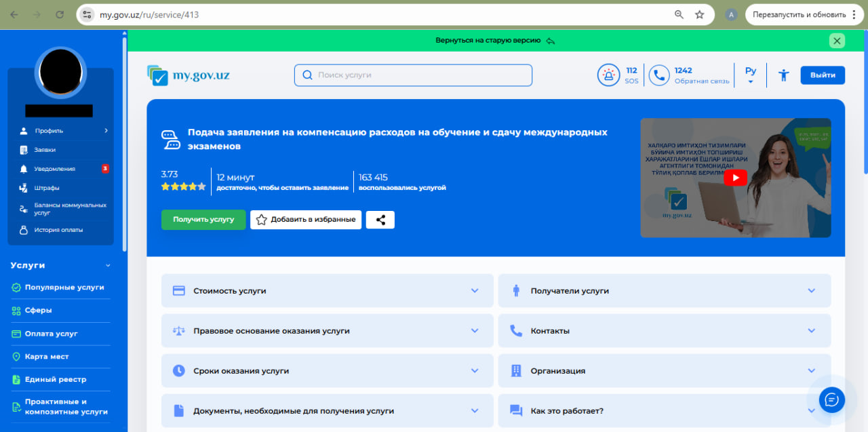Expand the Получатели услуги section
868x432 pixels.
664,291
